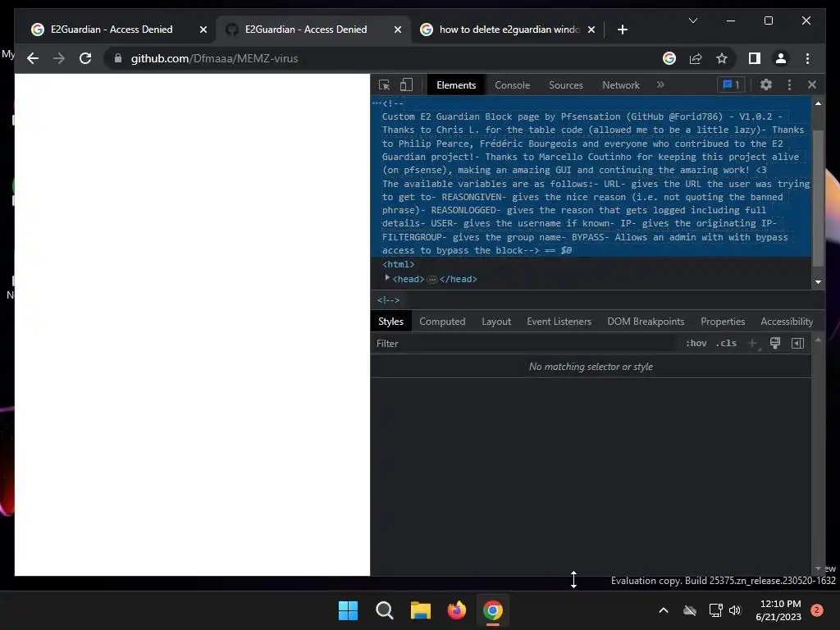Show hidden system tray icons chevron

pos(663,610)
